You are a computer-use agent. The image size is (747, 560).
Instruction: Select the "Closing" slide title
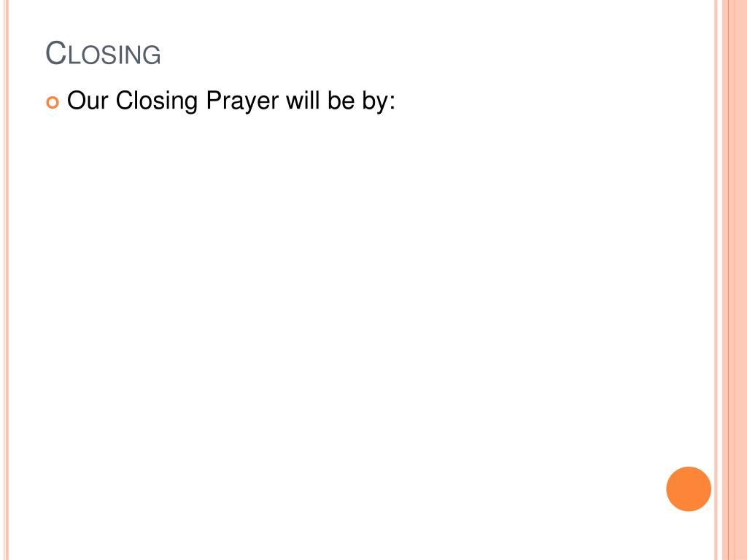click(103, 52)
